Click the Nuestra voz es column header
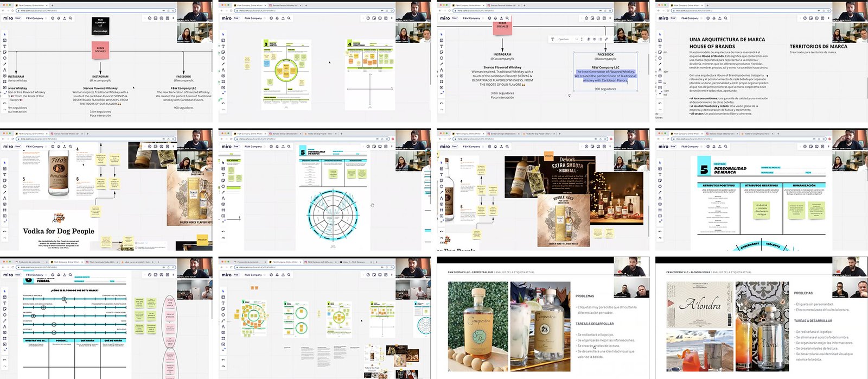 (x=36, y=340)
